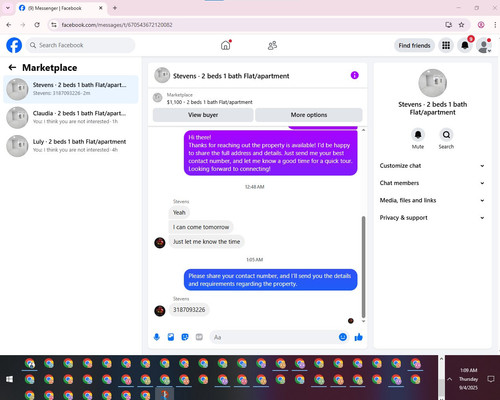Click the purple 'Hi there!' message bubble

pos(270,153)
